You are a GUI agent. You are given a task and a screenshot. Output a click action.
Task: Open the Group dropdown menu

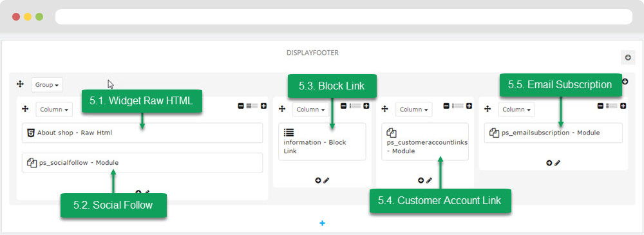pyautogui.click(x=47, y=84)
